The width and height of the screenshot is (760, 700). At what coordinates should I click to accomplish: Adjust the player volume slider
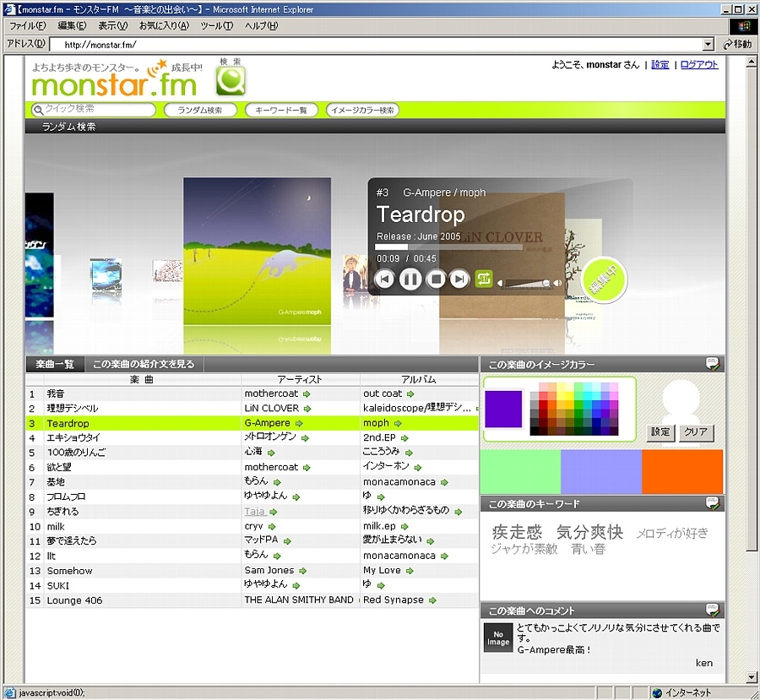coord(528,284)
